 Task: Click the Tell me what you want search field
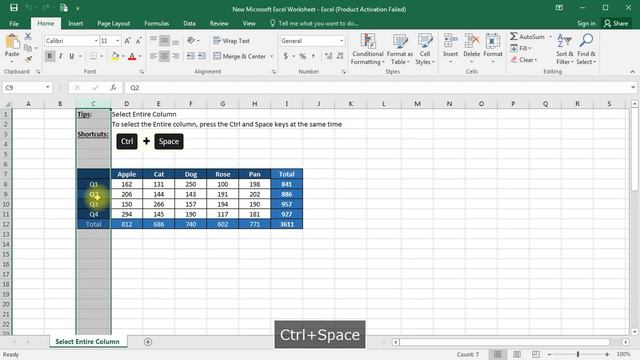[x=314, y=24]
